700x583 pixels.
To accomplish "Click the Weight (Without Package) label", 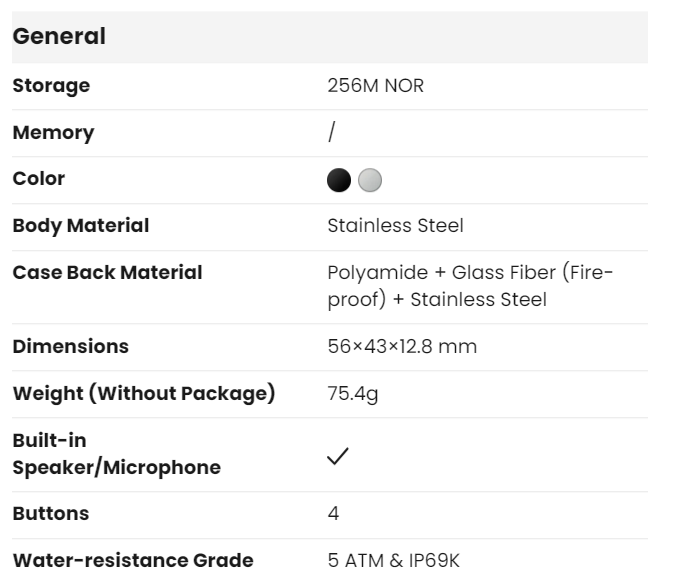I will (x=143, y=393).
